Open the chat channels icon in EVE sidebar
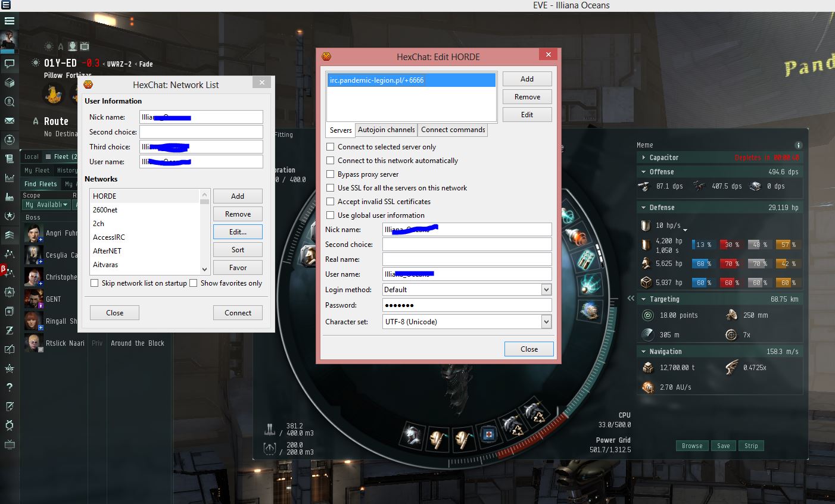Viewport: 835px width, 504px height. pos(10,63)
